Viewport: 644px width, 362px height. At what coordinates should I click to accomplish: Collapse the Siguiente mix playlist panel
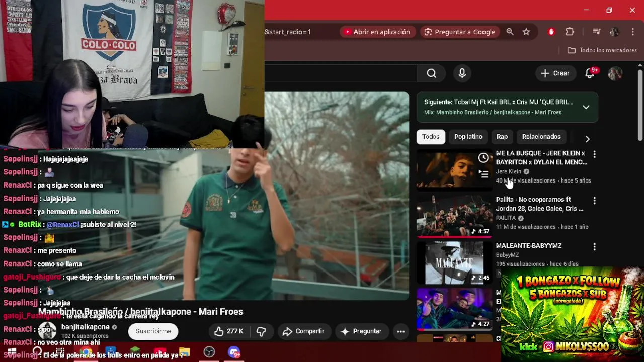[586, 107]
